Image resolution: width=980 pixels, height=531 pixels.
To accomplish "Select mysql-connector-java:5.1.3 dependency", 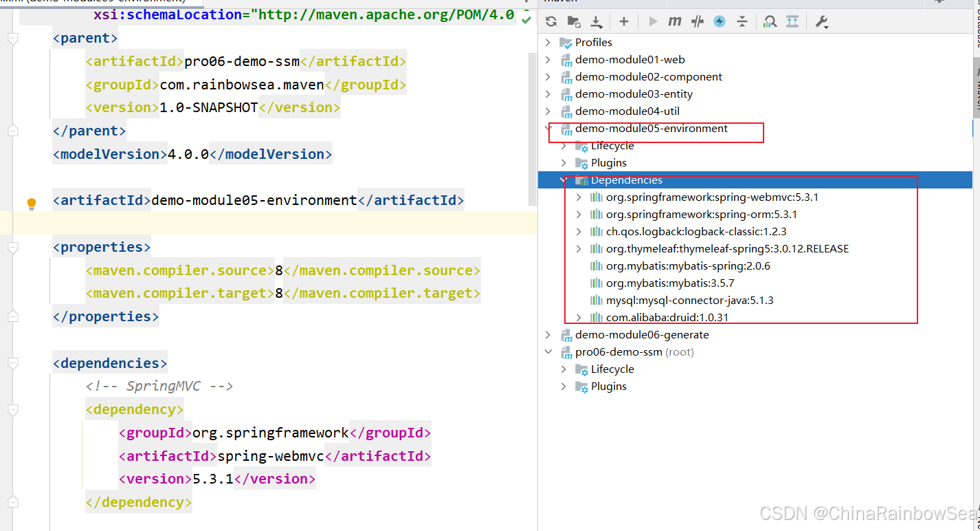I will click(x=690, y=301).
